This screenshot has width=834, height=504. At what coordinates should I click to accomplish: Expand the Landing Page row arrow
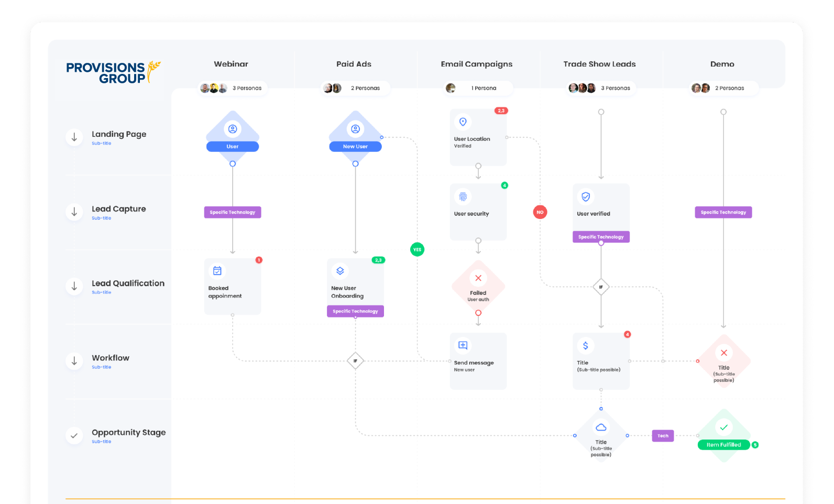(74, 137)
